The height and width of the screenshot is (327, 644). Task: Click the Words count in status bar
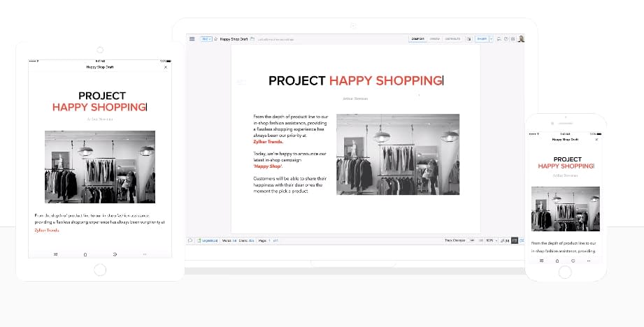[229, 241]
